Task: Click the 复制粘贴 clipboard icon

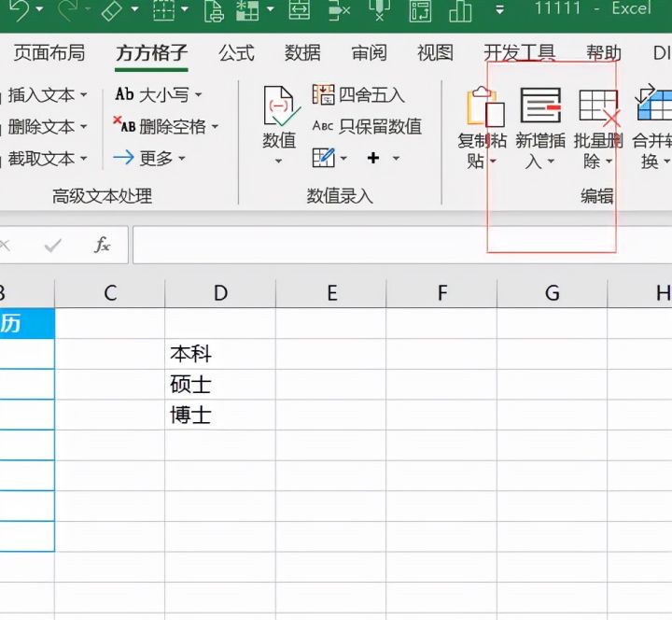Action: pyautogui.click(x=484, y=106)
